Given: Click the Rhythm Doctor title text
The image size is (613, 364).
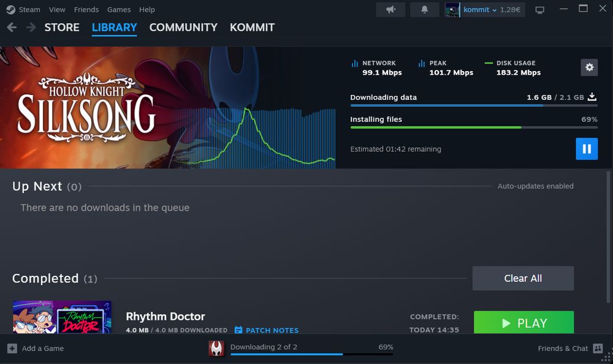Looking at the screenshot, I should pos(166,316).
